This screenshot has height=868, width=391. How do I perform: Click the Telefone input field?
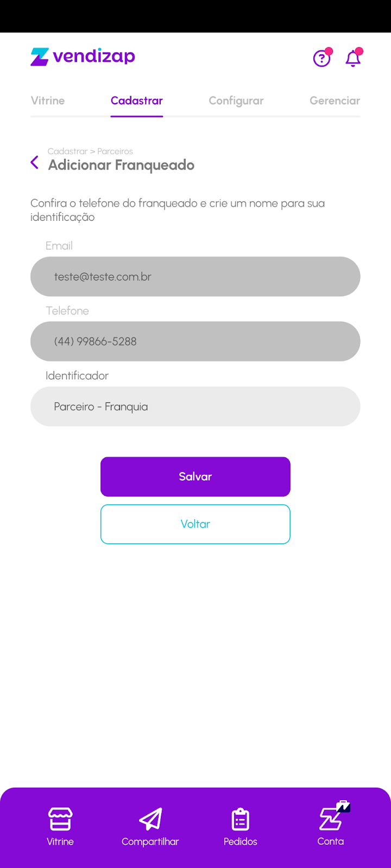[x=195, y=342]
